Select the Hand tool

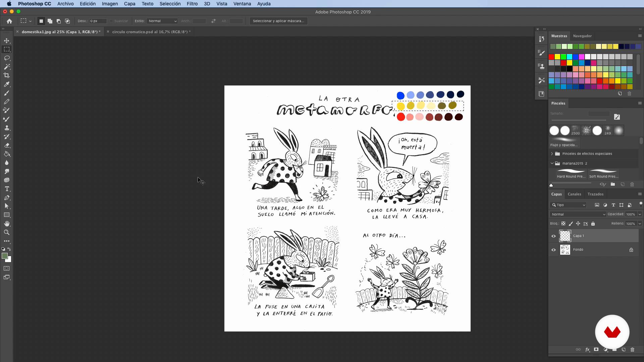click(7, 224)
